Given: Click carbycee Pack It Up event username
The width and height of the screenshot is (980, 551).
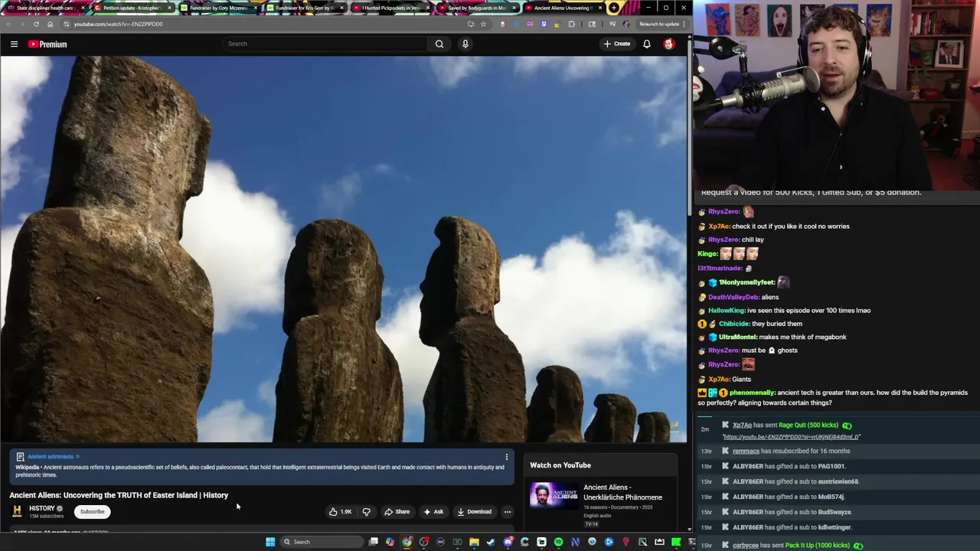Looking at the screenshot, I should 746,546.
